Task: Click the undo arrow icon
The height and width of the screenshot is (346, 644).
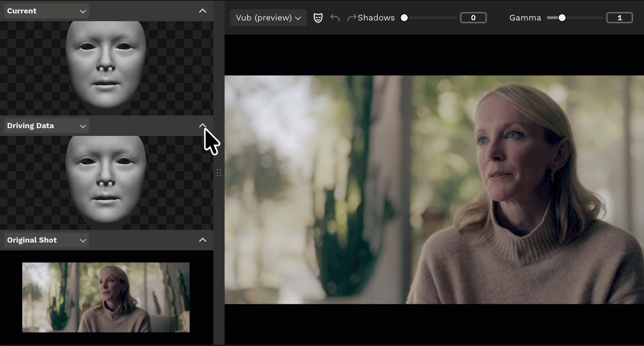Action: (335, 18)
